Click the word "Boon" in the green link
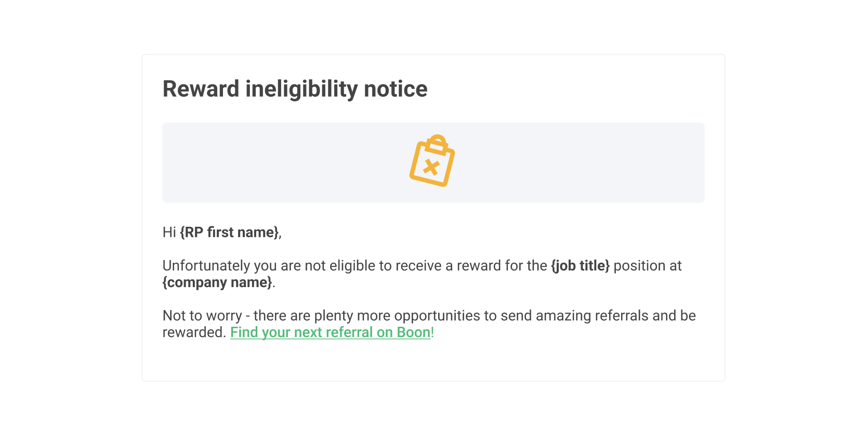The image size is (868, 439). click(414, 332)
